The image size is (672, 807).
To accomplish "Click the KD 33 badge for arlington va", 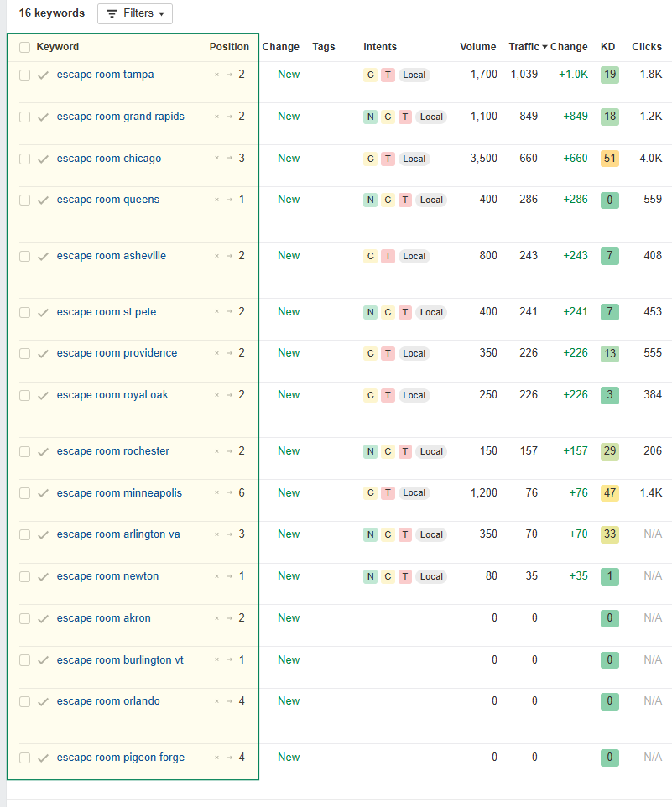I will [610, 534].
